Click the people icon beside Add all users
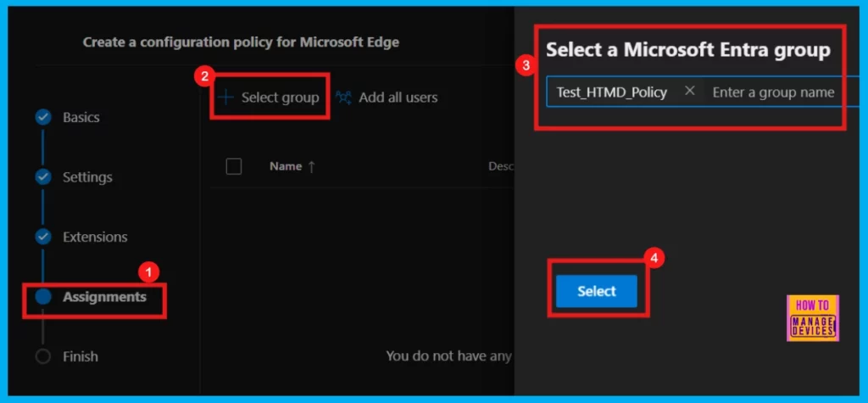The image size is (868, 403). (344, 98)
